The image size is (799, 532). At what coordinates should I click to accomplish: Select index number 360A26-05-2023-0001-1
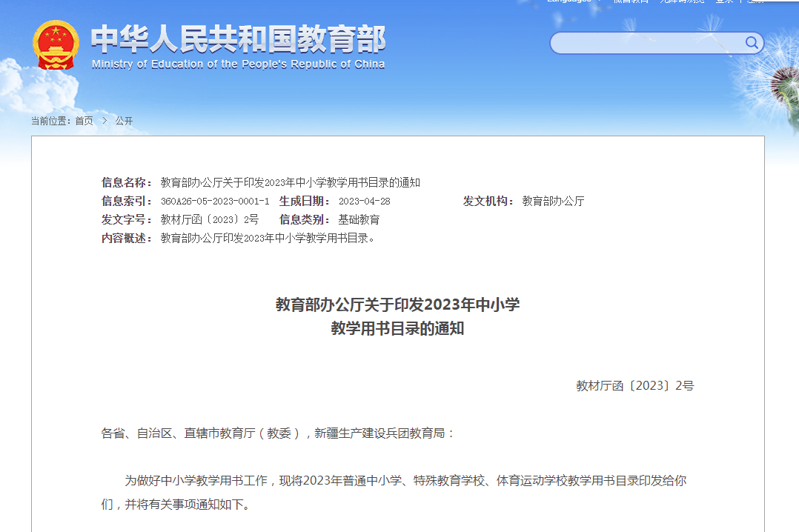[215, 202]
